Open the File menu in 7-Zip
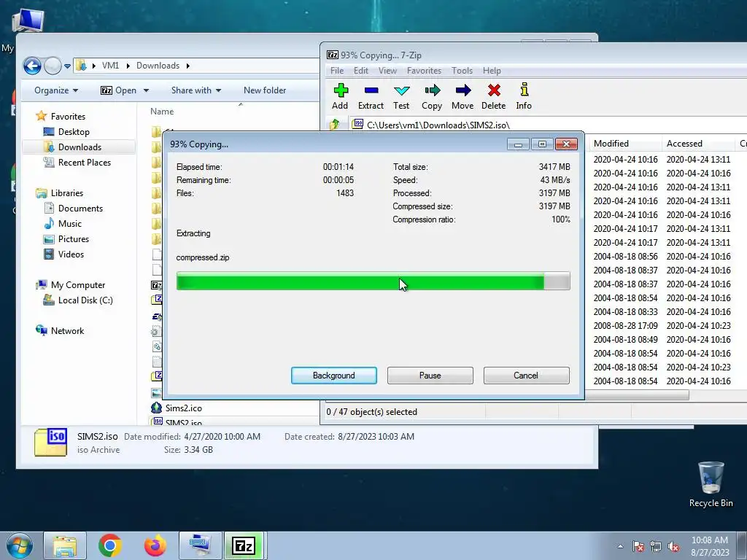The image size is (747, 560). (337, 71)
